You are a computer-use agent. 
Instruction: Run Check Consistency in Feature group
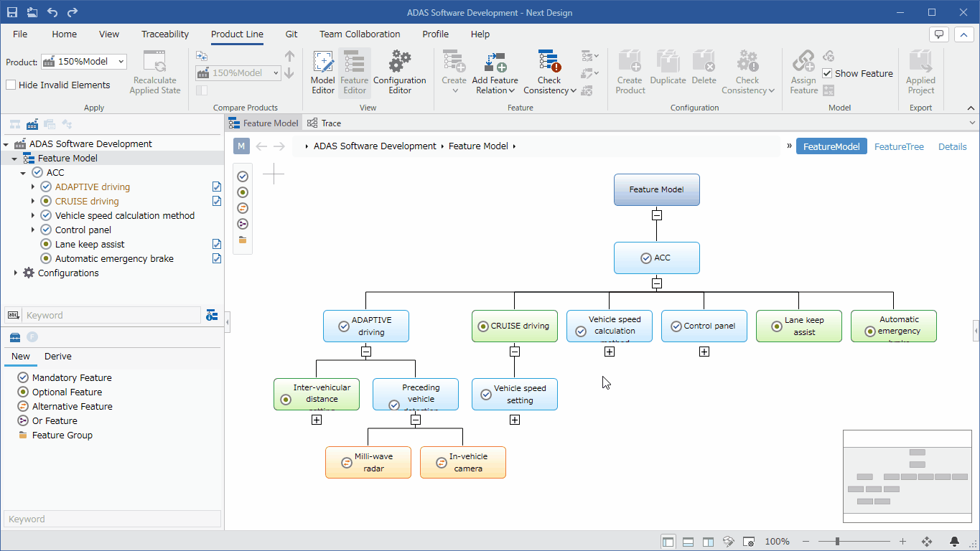[550, 72]
